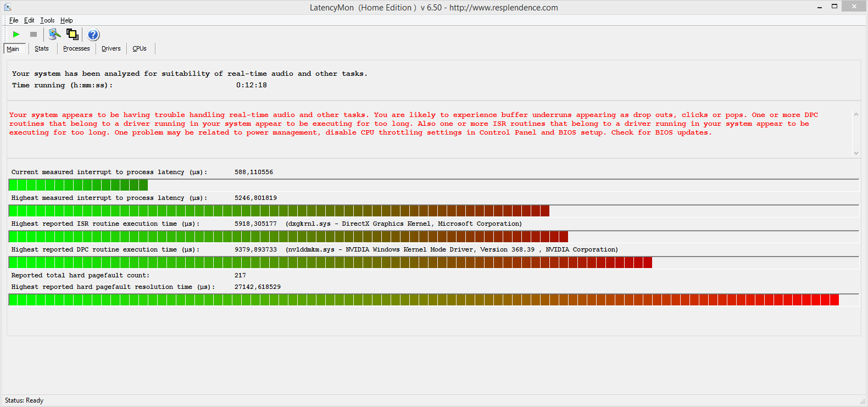Click the 'Your system has been analyzed' line
868x407 pixels.
click(x=190, y=74)
